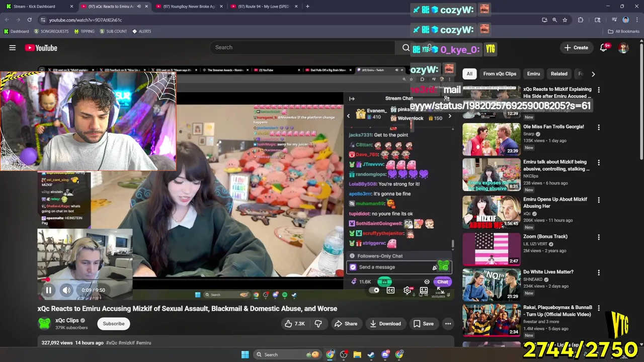Open the browser zoom magnifier in address bar
The height and width of the screenshot is (362, 644).
click(x=554, y=20)
